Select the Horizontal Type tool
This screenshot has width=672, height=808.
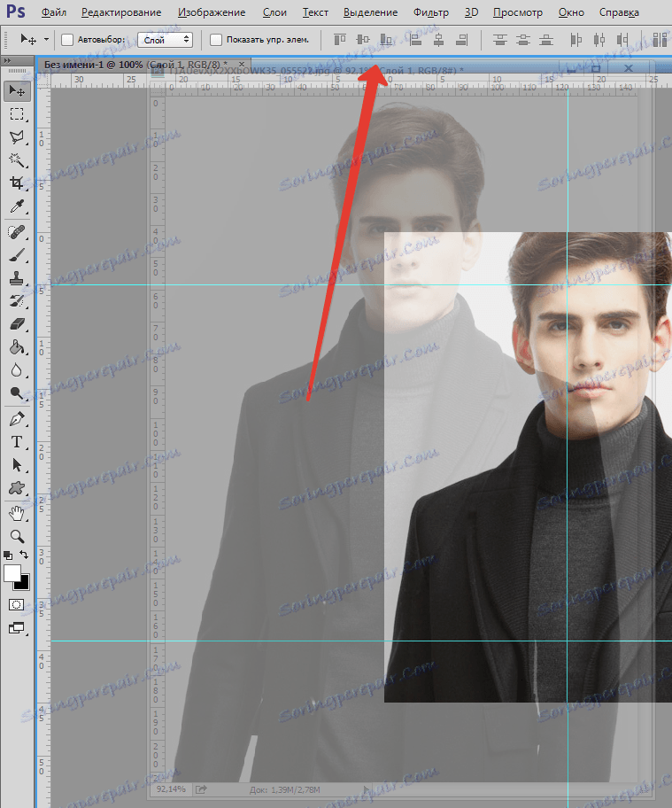tap(17, 442)
